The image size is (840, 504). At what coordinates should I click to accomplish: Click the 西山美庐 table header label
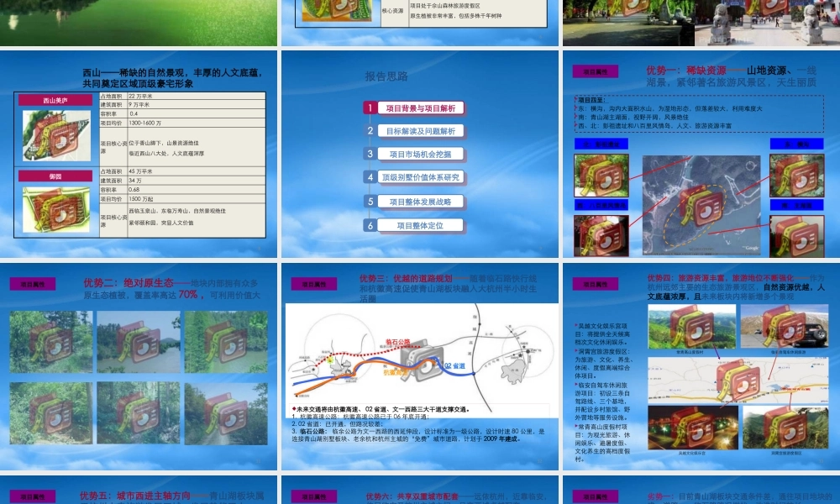tap(55, 100)
